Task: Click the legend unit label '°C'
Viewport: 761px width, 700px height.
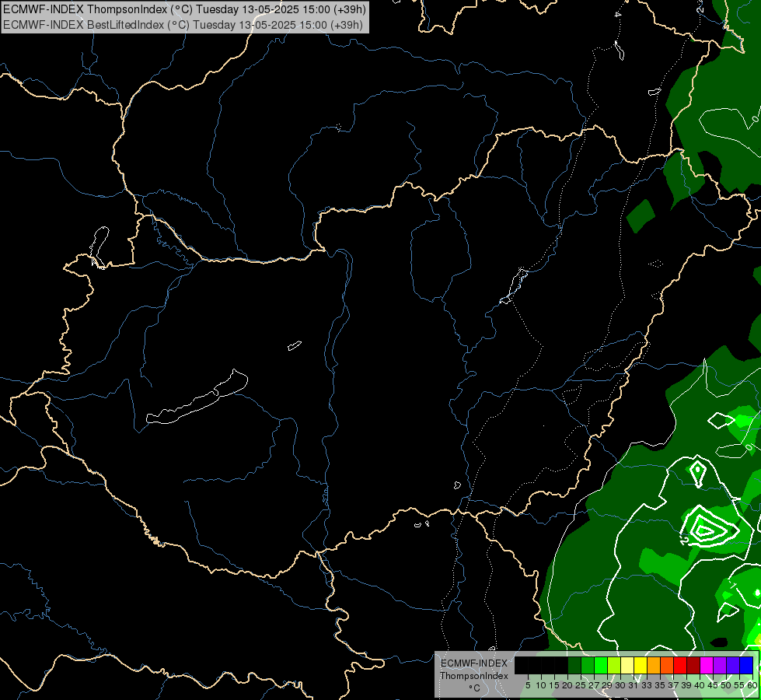Action: pos(474,688)
